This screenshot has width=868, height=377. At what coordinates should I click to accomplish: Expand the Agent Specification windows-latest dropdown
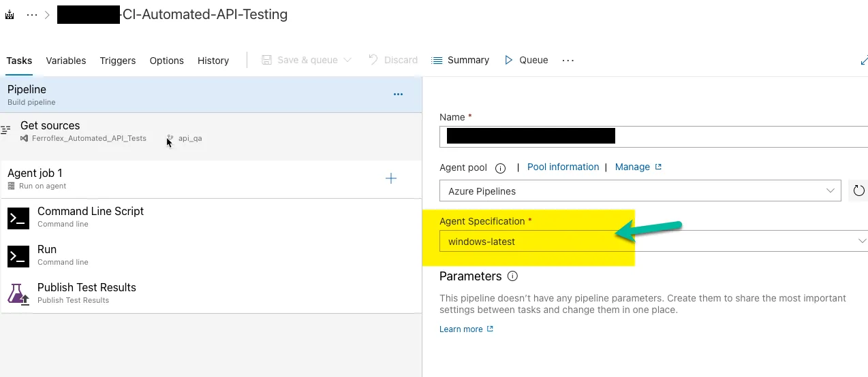tap(862, 241)
